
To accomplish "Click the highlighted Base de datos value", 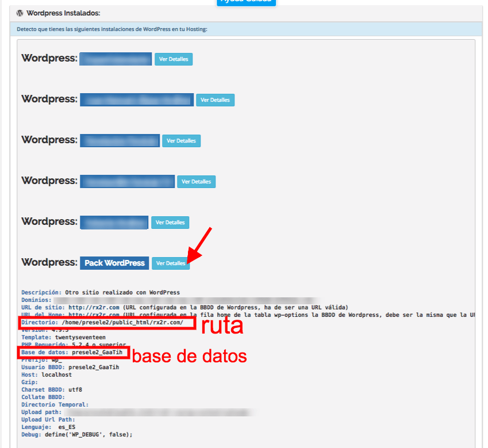I will (x=97, y=352).
